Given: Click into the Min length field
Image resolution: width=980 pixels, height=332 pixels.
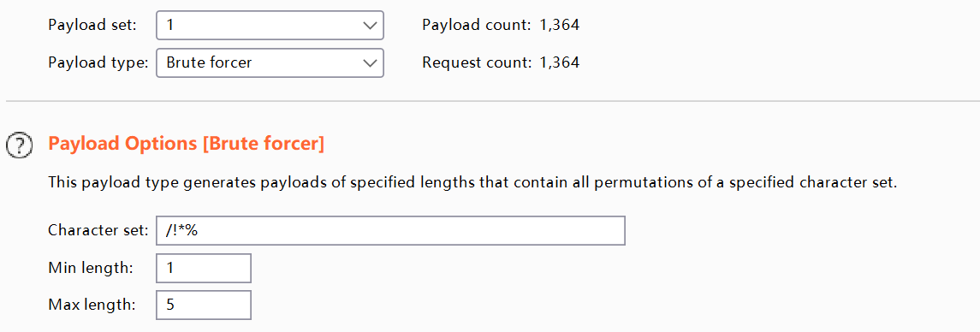Looking at the screenshot, I should coord(203,268).
